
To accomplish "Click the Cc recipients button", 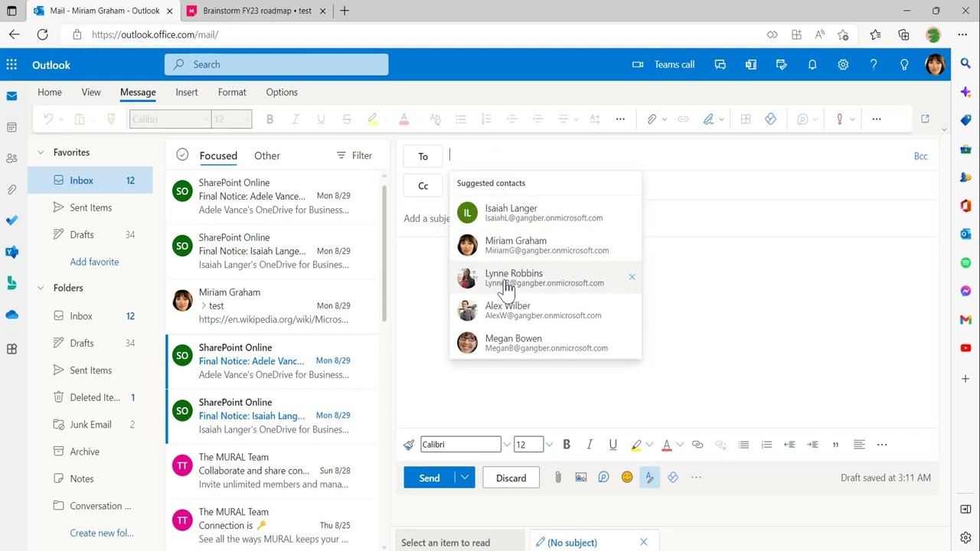I will (x=423, y=186).
